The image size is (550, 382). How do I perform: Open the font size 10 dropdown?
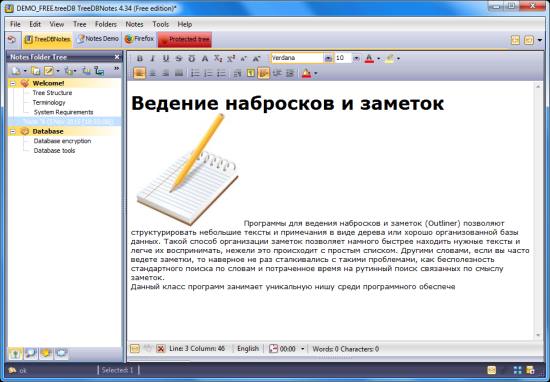356,58
